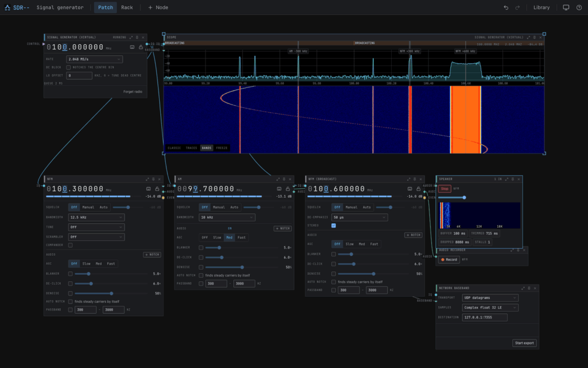Click the redo arrow icon

[x=517, y=7]
